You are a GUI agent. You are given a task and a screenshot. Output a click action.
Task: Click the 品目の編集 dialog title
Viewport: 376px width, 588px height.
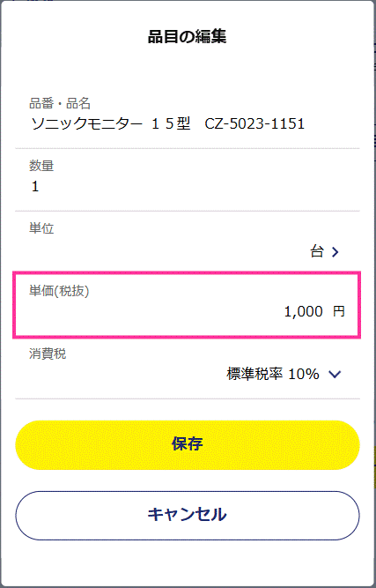click(x=188, y=37)
